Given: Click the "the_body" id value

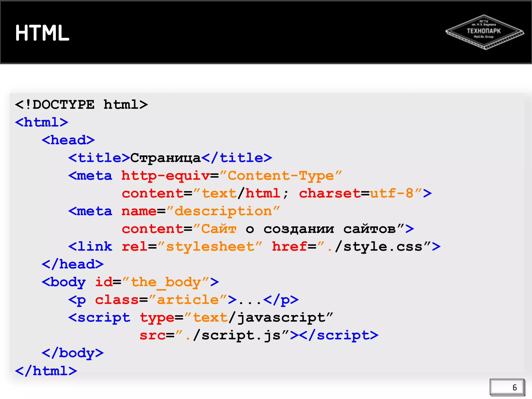Looking at the screenshot, I should 165,282.
